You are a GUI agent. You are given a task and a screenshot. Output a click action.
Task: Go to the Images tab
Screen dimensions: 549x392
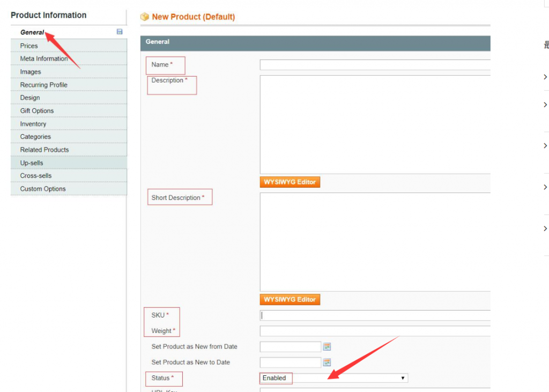coord(31,72)
